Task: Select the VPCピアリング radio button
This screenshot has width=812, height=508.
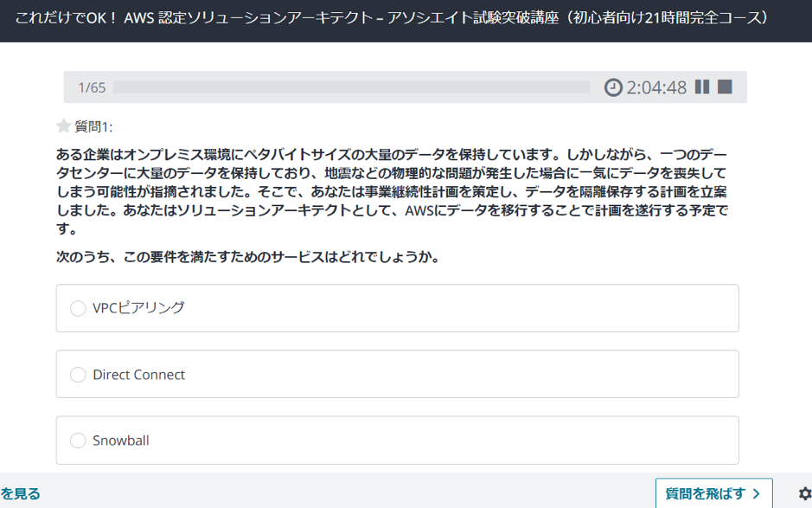Action: [x=78, y=308]
